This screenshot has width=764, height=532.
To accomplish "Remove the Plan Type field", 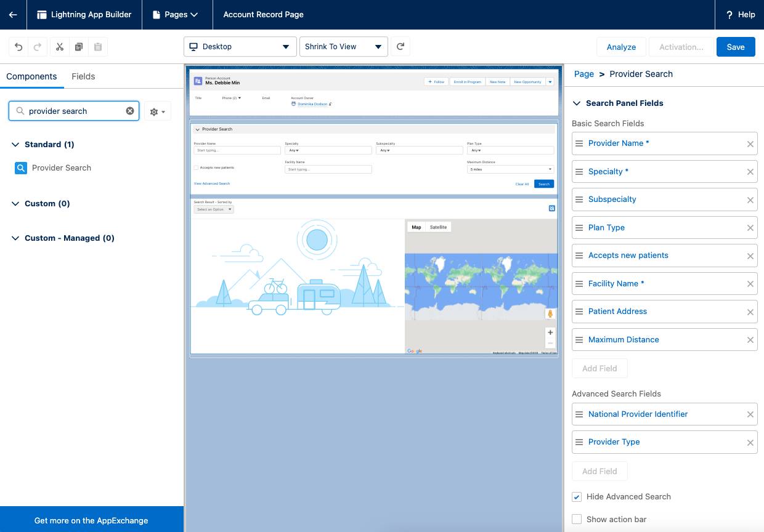I will [x=750, y=228].
